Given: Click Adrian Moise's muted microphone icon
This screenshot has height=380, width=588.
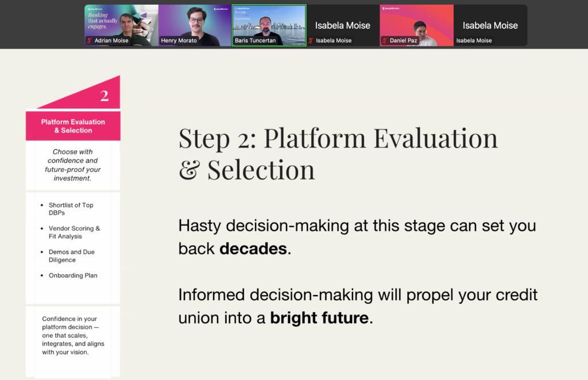Looking at the screenshot, I should point(90,41).
